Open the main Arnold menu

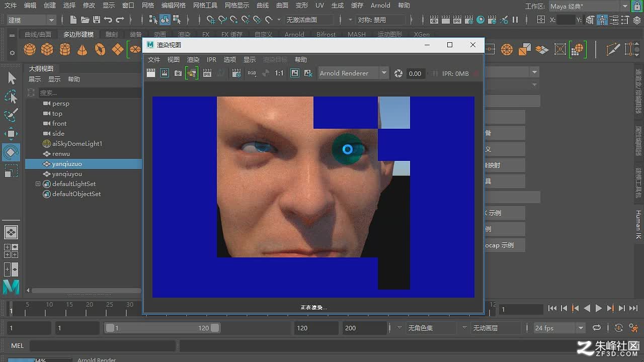pos(380,6)
